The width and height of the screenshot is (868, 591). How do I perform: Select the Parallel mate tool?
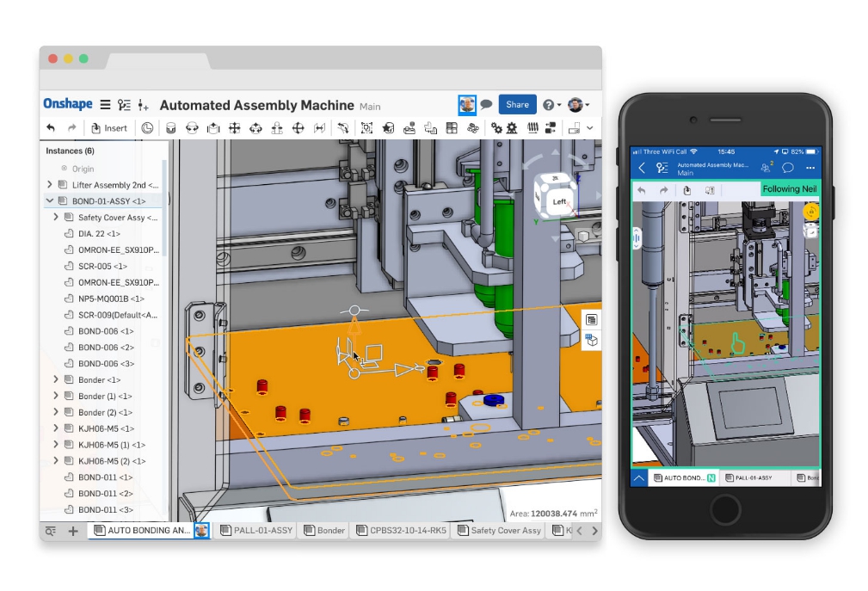coord(319,128)
